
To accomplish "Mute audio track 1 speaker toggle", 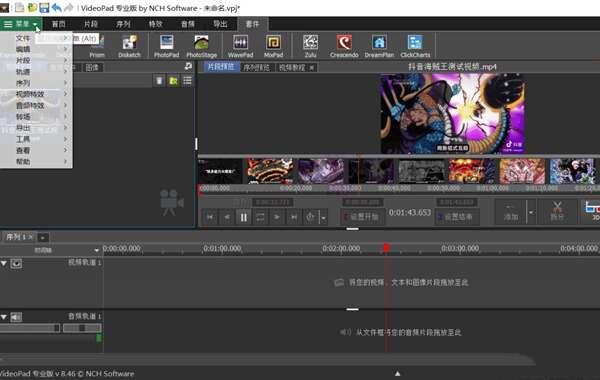I will coord(16,317).
